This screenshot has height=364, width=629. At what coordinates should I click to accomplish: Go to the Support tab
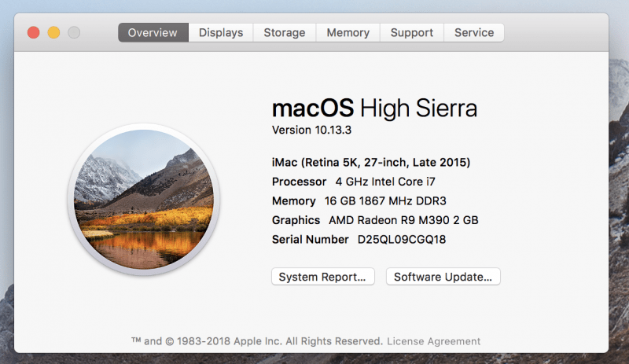tap(411, 32)
